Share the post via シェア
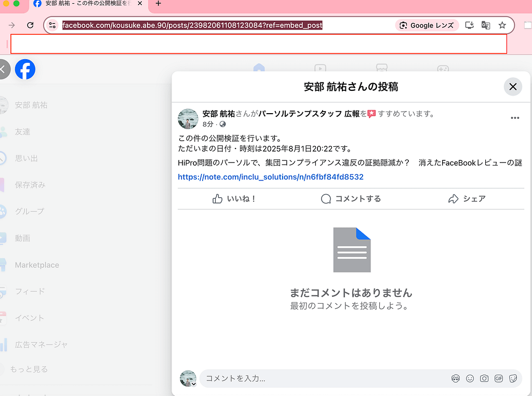The image size is (532, 396). coord(467,199)
